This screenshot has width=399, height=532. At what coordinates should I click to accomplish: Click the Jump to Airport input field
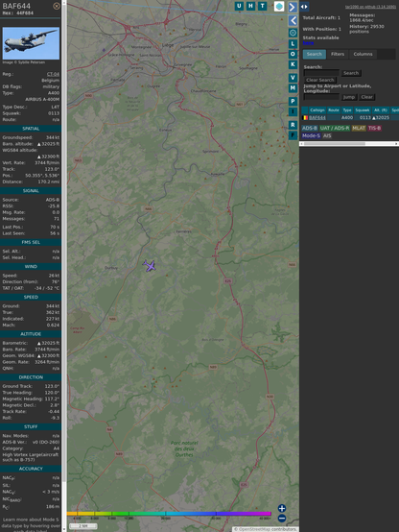coord(321,97)
